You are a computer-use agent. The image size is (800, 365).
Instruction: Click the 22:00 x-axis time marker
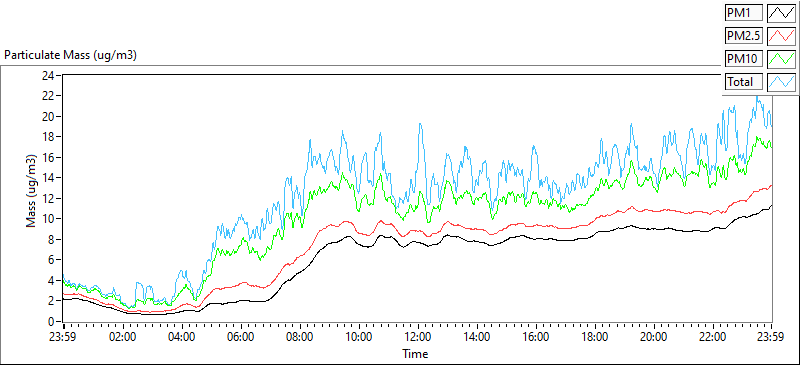coord(713,337)
